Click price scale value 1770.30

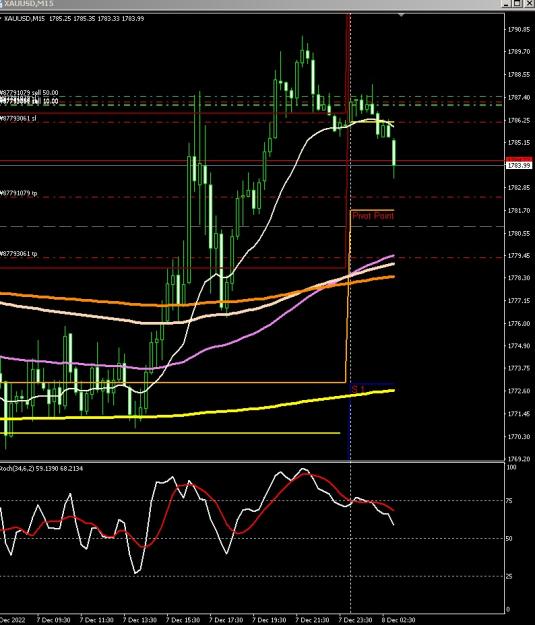tap(519, 436)
